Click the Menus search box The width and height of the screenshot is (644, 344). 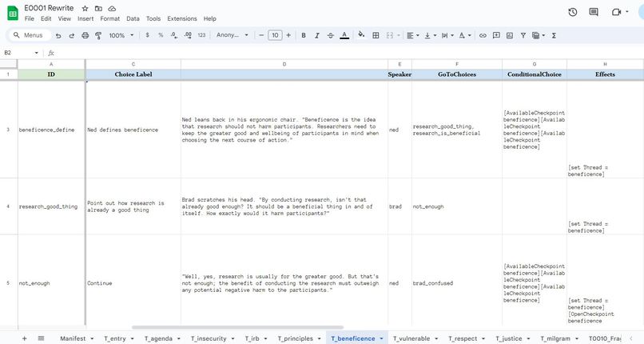[30, 35]
